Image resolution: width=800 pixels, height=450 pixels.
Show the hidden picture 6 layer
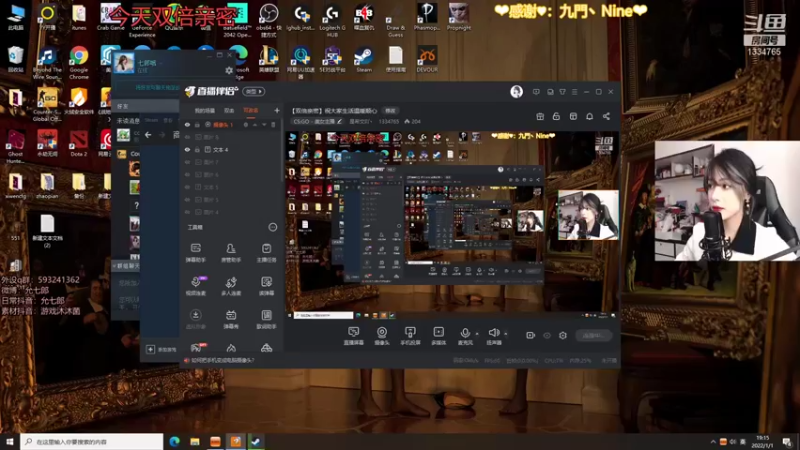point(187,174)
